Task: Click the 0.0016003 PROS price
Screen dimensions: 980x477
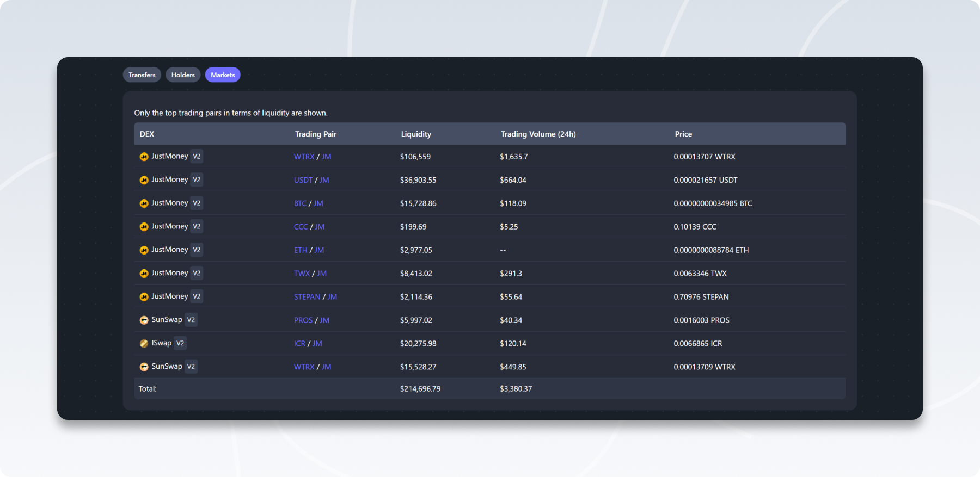Action: coord(701,320)
